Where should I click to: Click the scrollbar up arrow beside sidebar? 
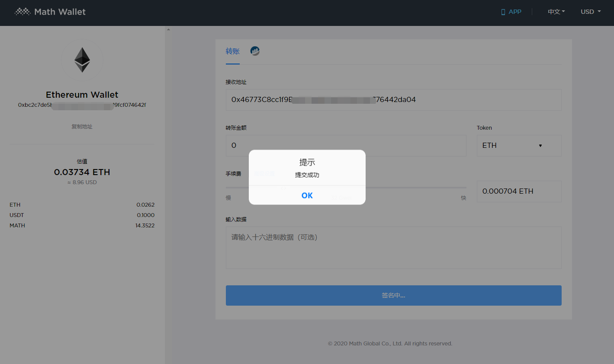(x=168, y=29)
